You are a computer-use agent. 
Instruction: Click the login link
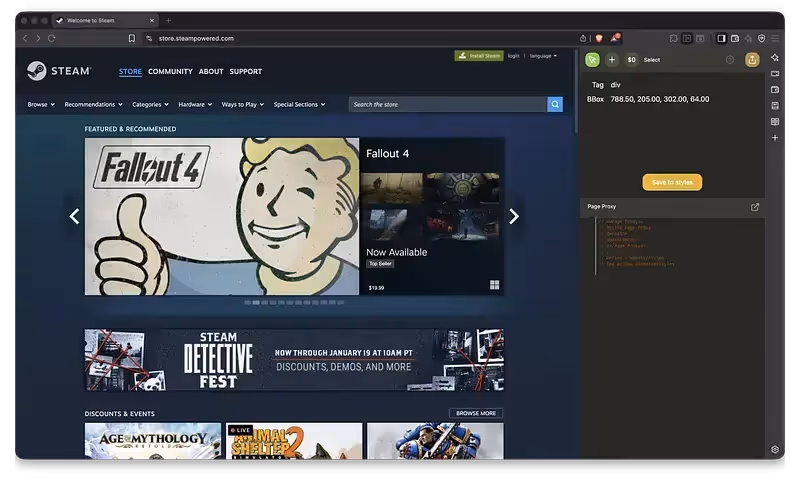513,56
